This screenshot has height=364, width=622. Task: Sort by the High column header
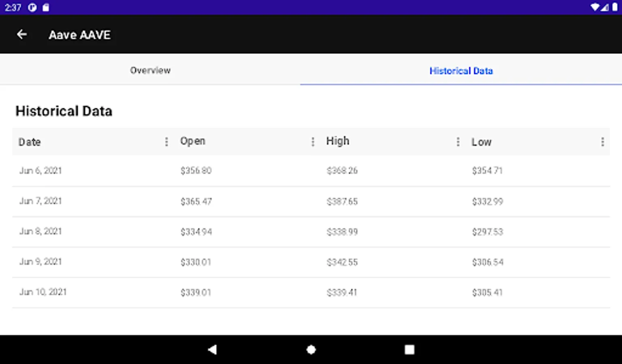338,141
